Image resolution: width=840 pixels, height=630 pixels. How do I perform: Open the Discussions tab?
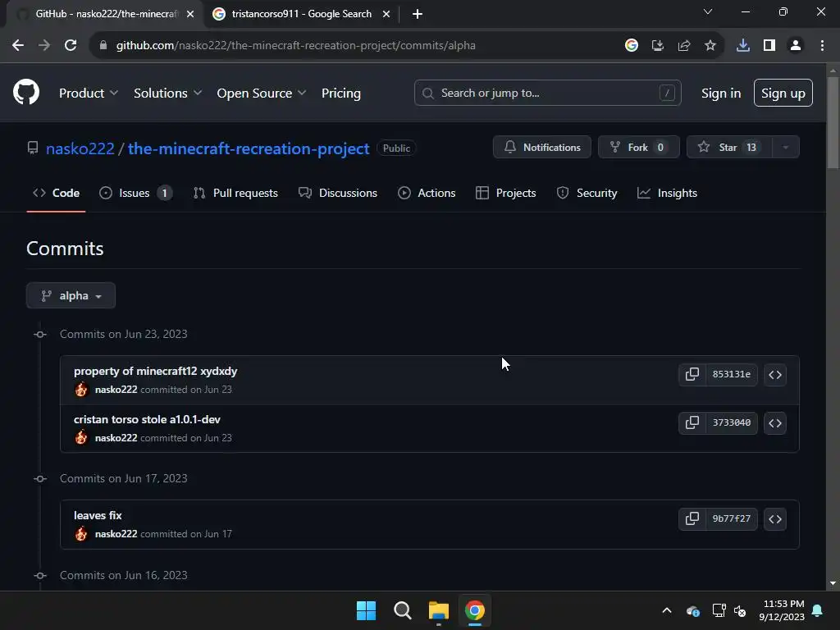pyautogui.click(x=337, y=193)
